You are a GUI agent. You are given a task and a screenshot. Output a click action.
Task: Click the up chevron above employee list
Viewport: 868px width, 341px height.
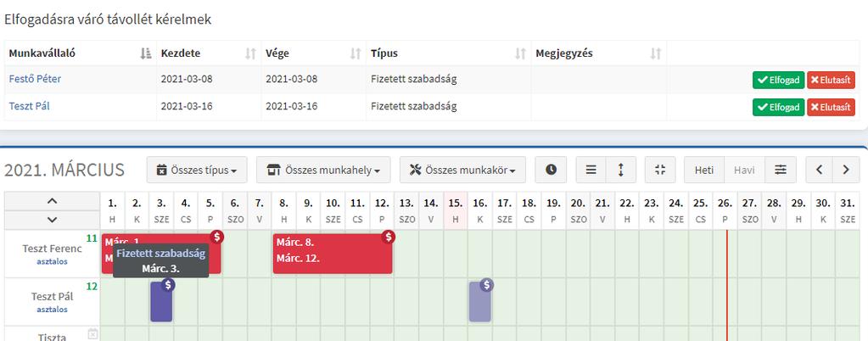click(52, 201)
